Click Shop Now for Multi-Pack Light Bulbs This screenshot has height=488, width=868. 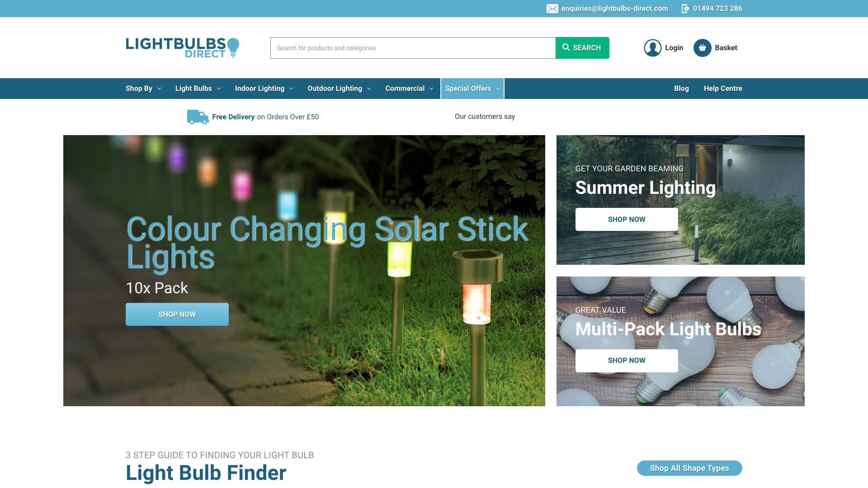click(626, 360)
